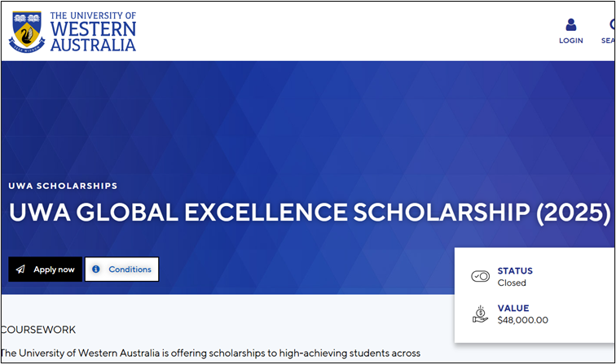Open the LOGIN menu item

pyautogui.click(x=571, y=41)
